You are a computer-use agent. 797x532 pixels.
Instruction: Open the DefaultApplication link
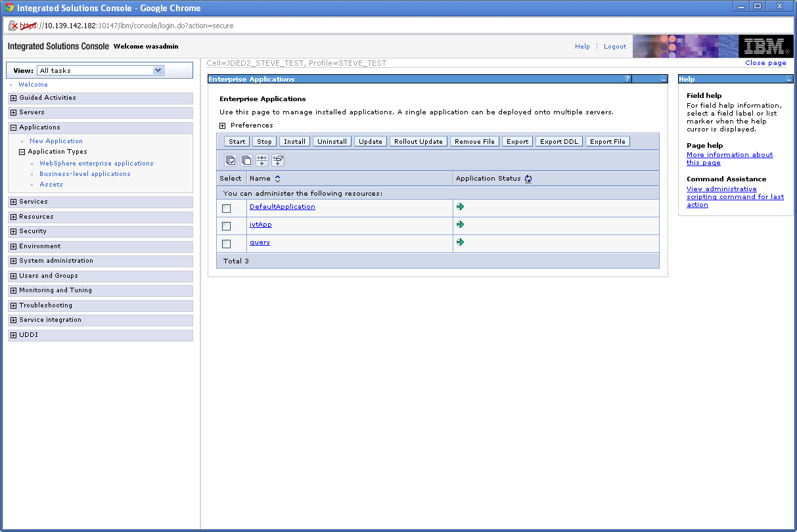coord(283,207)
